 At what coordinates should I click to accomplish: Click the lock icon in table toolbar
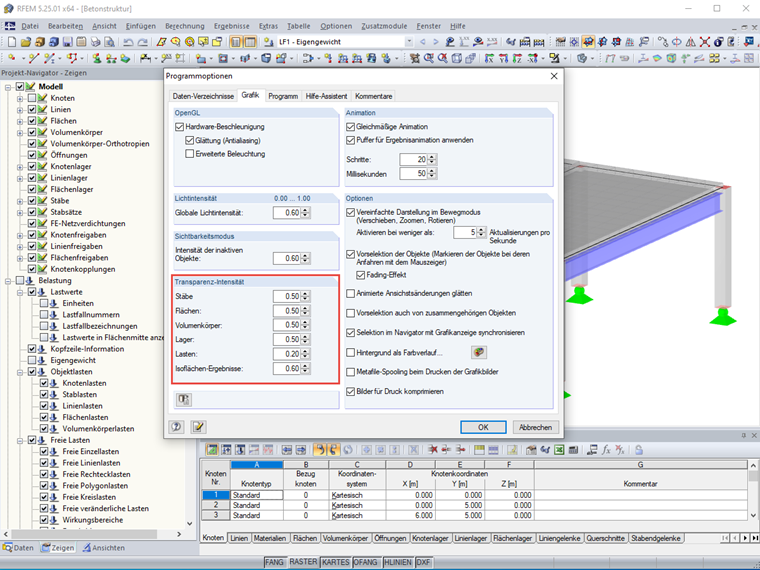pyautogui.click(x=639, y=450)
